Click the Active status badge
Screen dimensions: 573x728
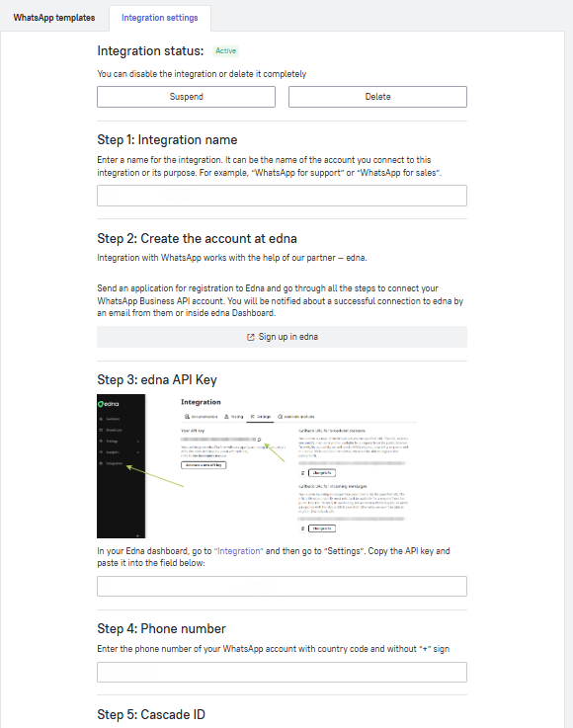tap(225, 50)
